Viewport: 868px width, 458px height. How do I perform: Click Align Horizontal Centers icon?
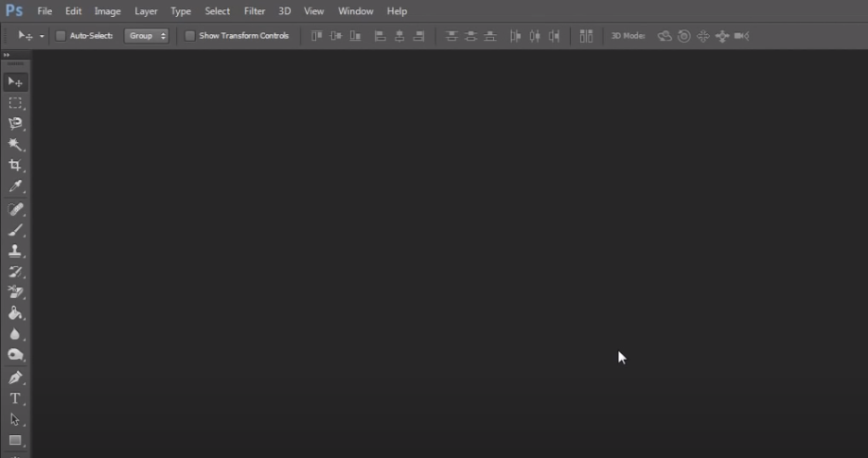click(399, 36)
